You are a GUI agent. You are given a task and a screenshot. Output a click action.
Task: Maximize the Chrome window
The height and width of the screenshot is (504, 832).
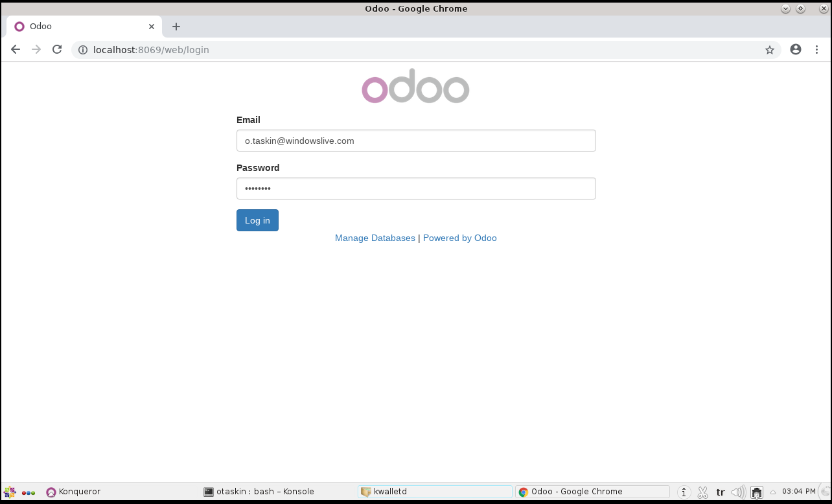[801, 8]
